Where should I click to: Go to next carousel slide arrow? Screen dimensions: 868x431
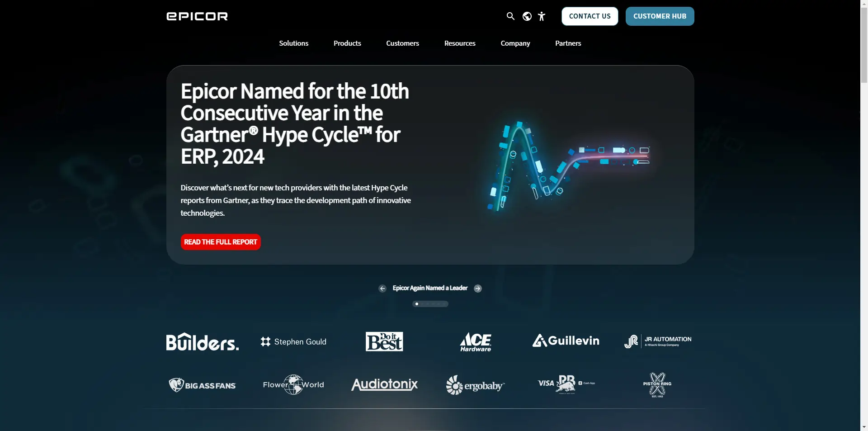coord(478,289)
